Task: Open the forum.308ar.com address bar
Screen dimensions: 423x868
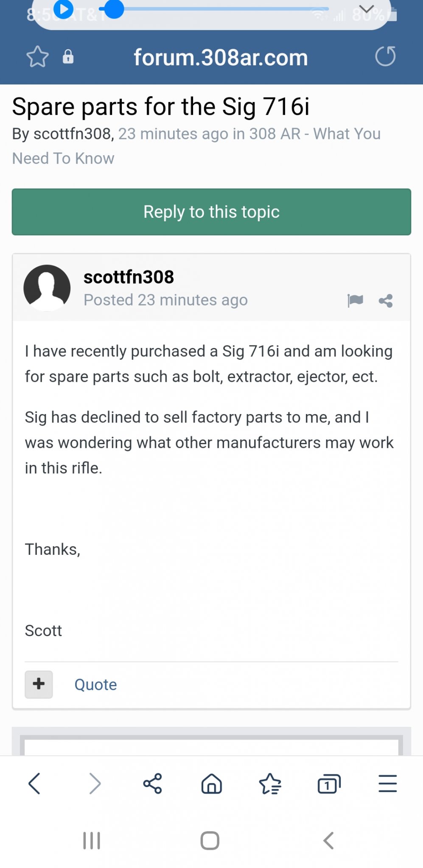Action: (221, 58)
